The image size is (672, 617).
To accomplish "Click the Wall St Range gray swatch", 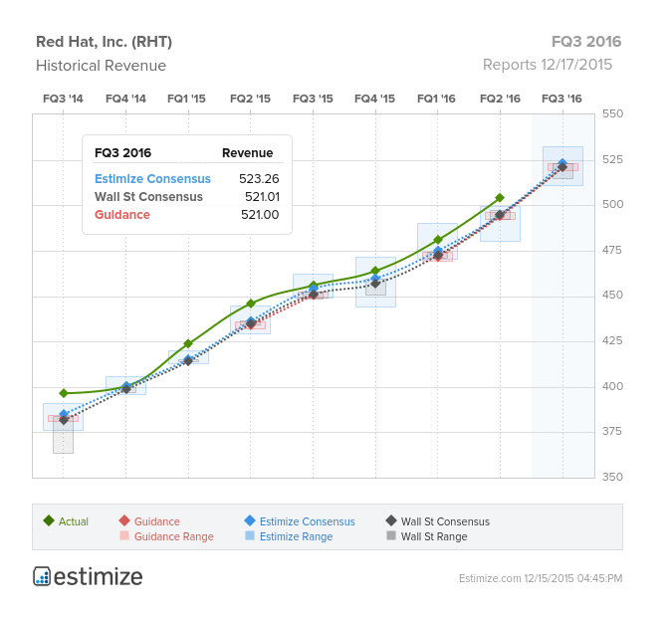I will tap(391, 535).
